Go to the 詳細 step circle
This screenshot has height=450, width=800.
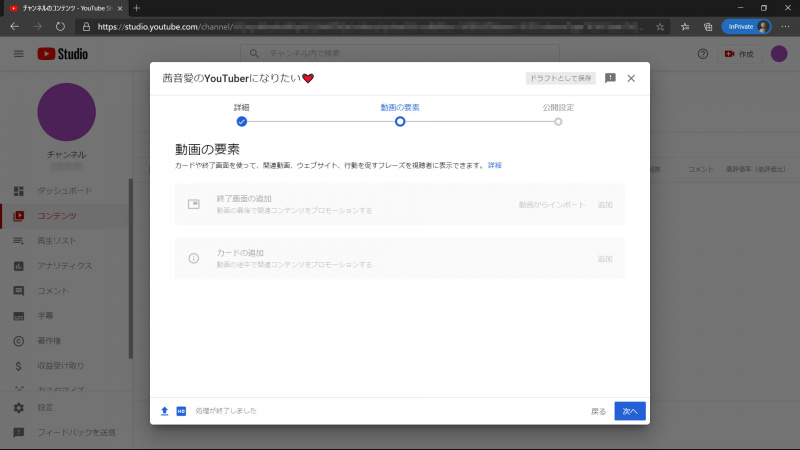click(x=242, y=121)
